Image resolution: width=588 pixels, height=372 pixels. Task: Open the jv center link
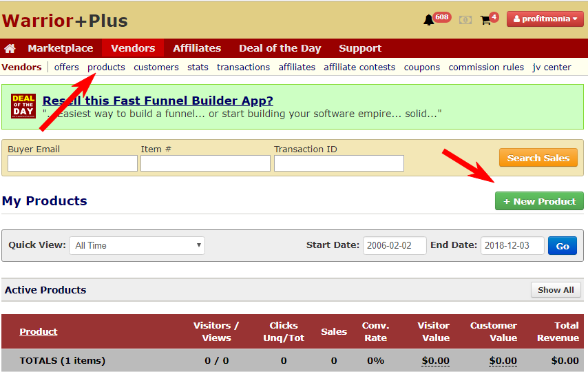click(552, 68)
